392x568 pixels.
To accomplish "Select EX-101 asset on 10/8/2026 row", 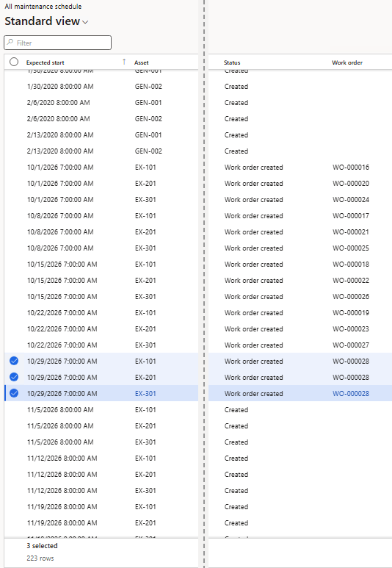I will pyautogui.click(x=145, y=216).
